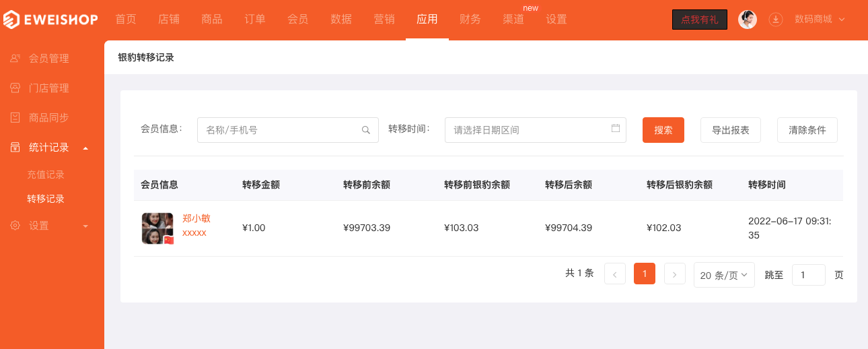Click the 统计记录 sidebar icon
The width and height of the screenshot is (868, 349).
[15, 148]
